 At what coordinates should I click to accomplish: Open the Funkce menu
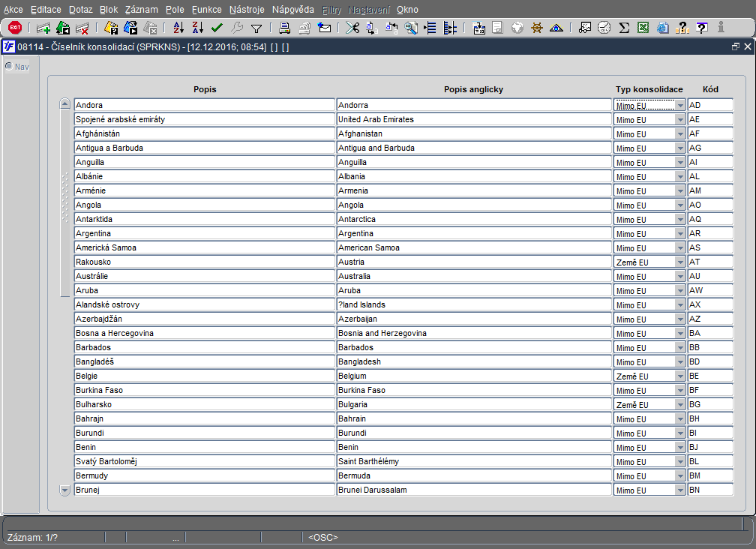207,10
